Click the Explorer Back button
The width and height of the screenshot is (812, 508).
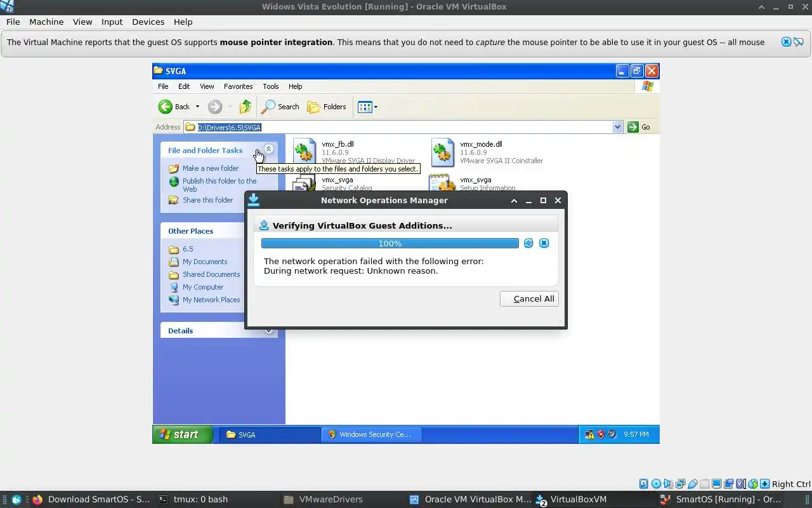coord(174,107)
